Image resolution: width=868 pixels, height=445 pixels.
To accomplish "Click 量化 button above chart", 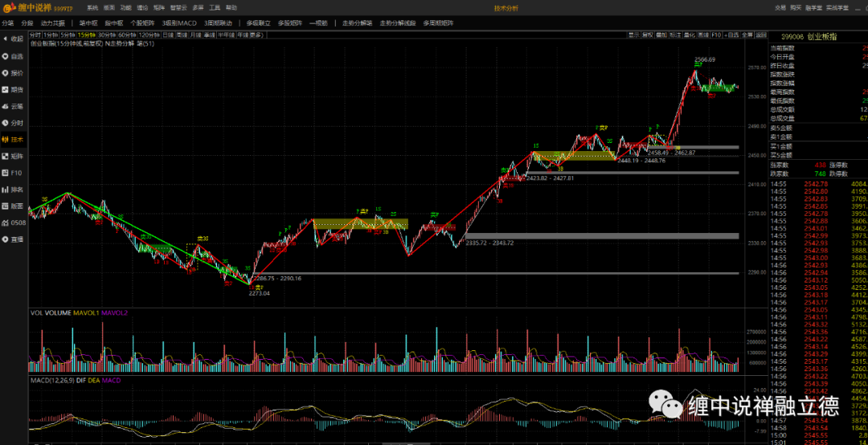I will (690, 35).
